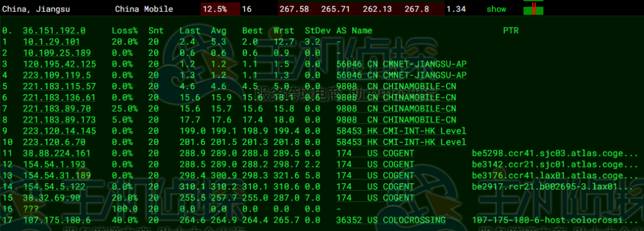
Task: Click the Loss% column header
Action: coord(125,31)
